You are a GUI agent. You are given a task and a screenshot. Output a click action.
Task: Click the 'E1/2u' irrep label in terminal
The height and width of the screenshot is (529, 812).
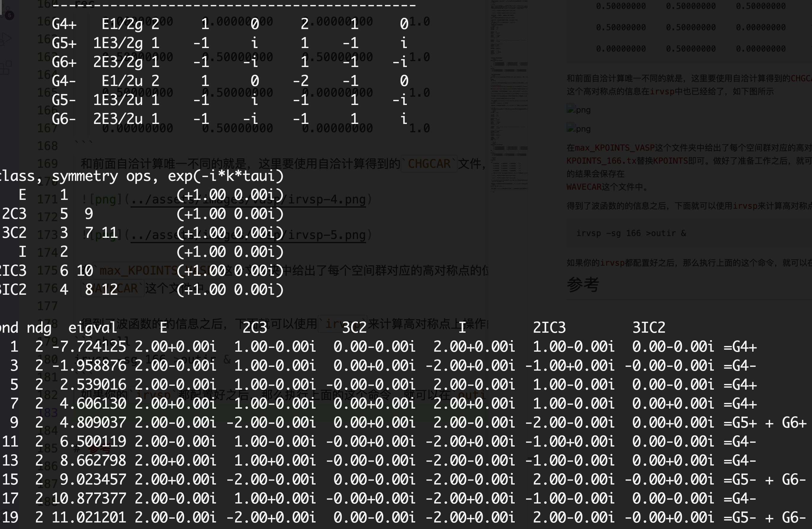point(122,81)
